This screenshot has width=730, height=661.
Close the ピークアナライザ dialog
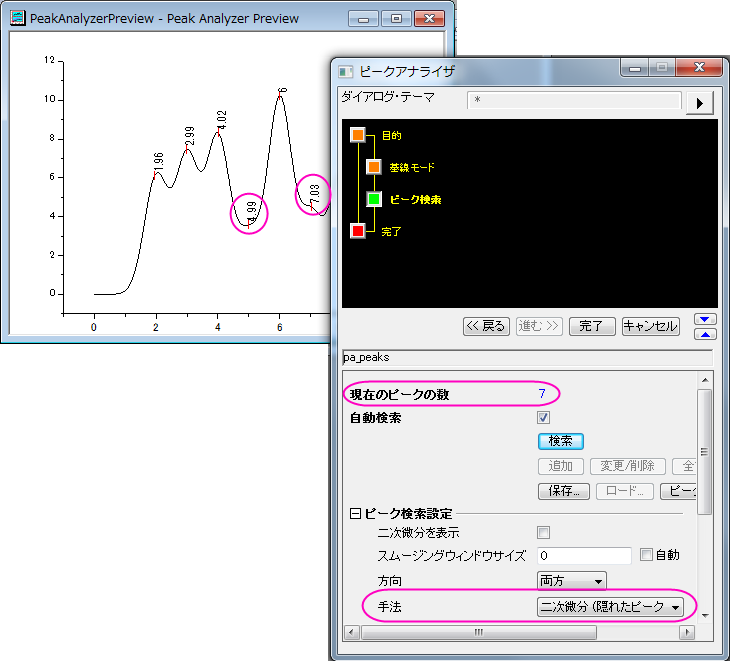point(699,67)
